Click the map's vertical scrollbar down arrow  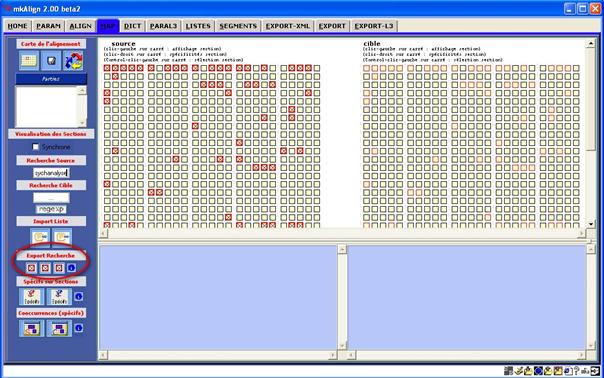(591, 224)
